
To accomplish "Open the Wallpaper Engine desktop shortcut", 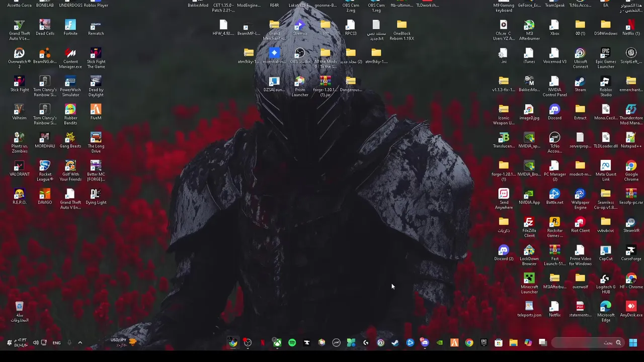I will [580, 199].
